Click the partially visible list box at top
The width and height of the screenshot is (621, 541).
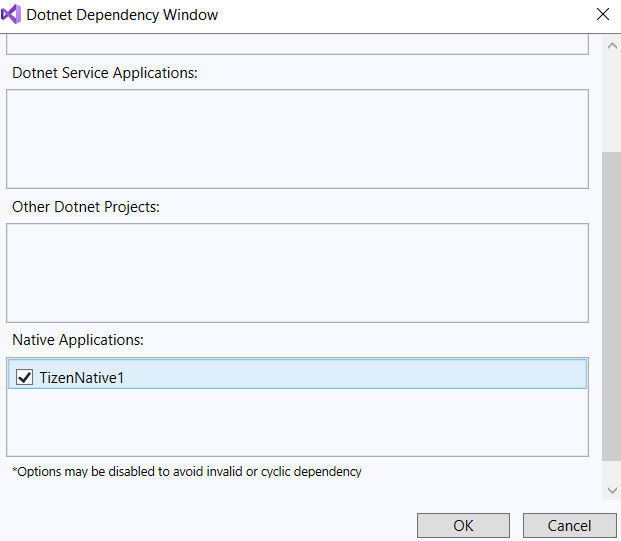tap(297, 43)
